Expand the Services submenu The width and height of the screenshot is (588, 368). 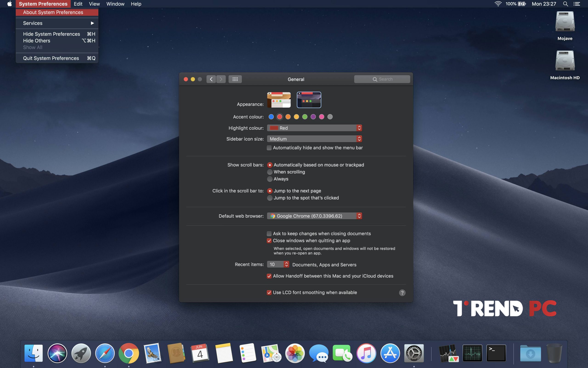click(57, 23)
